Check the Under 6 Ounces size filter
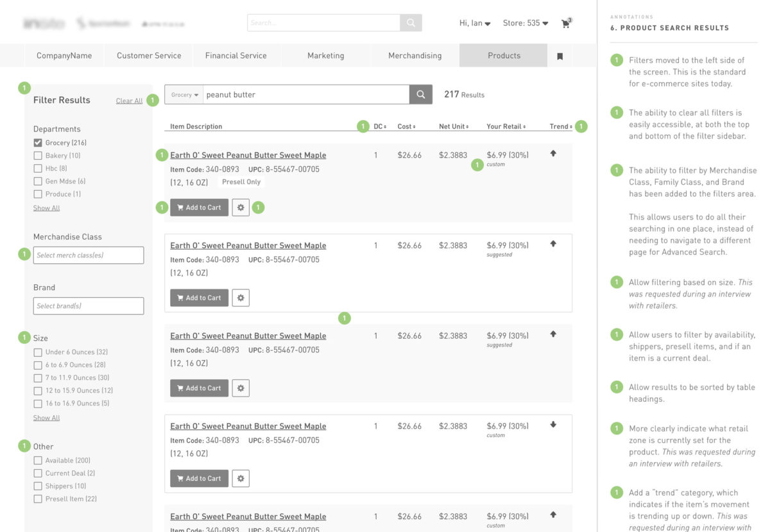770x532 pixels. (x=37, y=352)
